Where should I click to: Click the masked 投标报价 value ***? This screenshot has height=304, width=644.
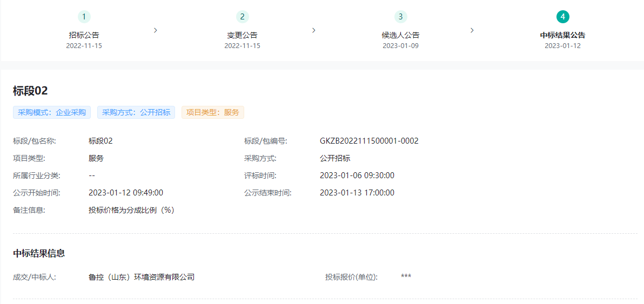406,277
